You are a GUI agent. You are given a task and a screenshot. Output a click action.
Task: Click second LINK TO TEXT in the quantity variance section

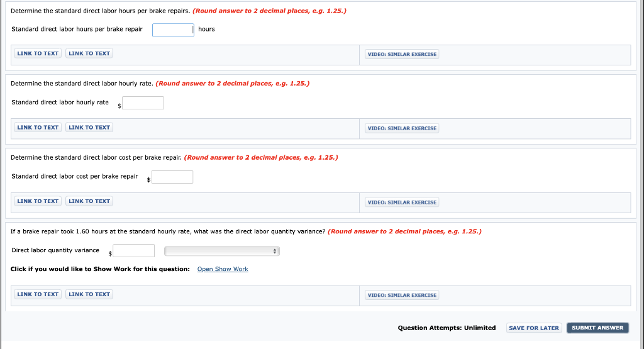pyautogui.click(x=89, y=294)
